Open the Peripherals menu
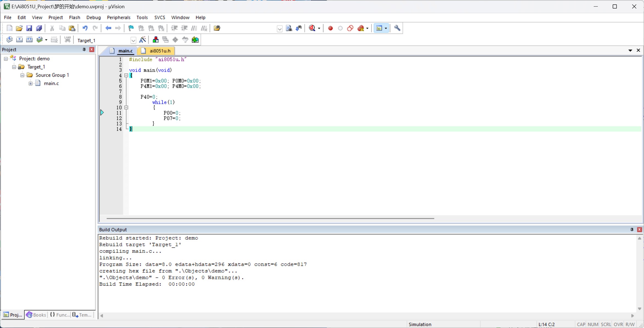Viewport: 644px width, 328px height. (119, 17)
